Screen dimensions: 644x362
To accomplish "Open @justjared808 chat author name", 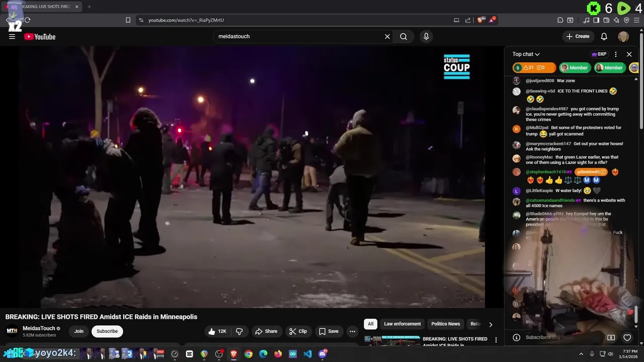I will (x=540, y=81).
